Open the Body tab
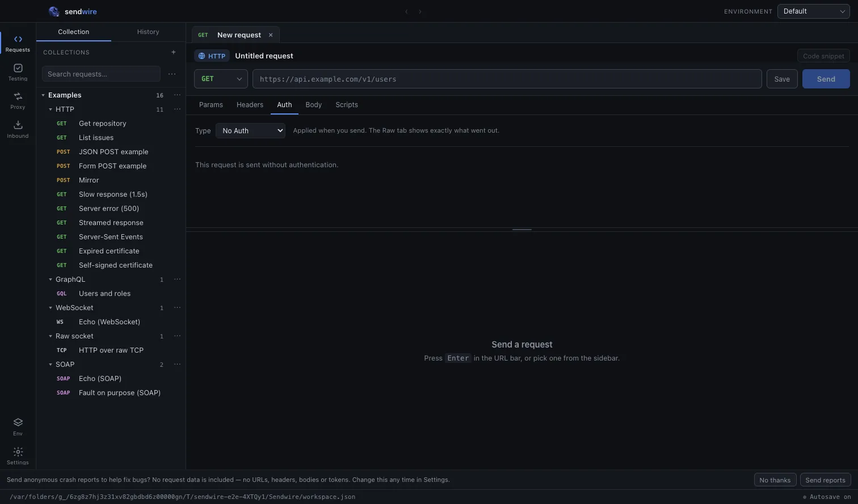The width and height of the screenshot is (858, 504). pos(313,105)
